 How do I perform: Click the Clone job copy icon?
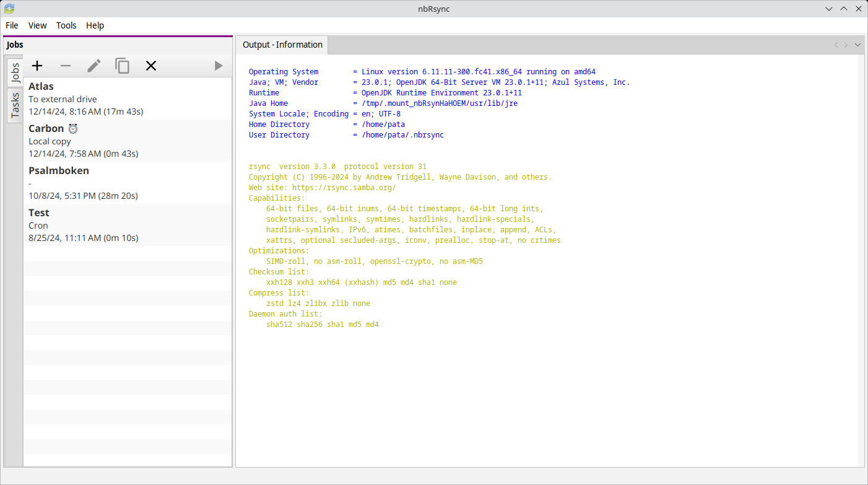123,66
